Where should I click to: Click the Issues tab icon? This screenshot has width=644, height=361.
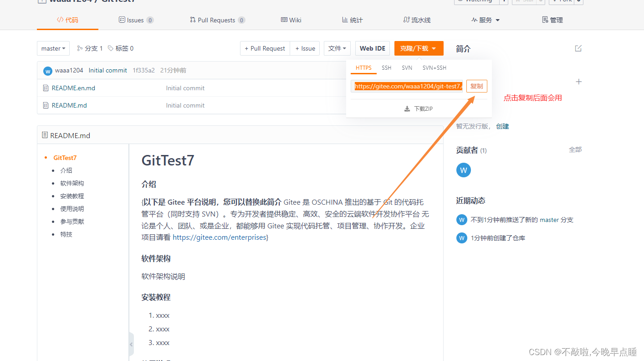[x=122, y=20]
